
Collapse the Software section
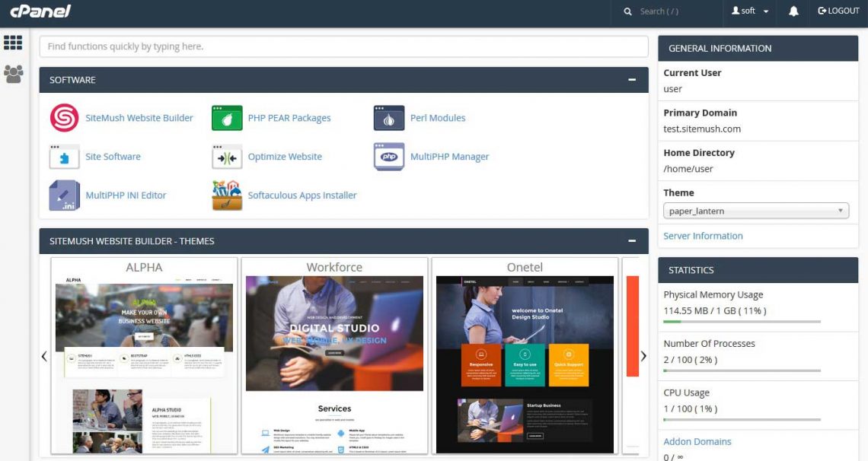click(632, 80)
